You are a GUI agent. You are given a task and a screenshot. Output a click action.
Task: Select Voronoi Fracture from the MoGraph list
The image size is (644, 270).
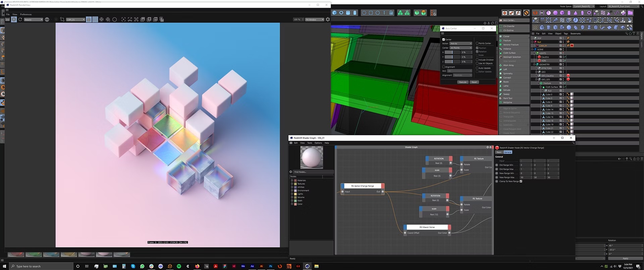tap(511, 45)
